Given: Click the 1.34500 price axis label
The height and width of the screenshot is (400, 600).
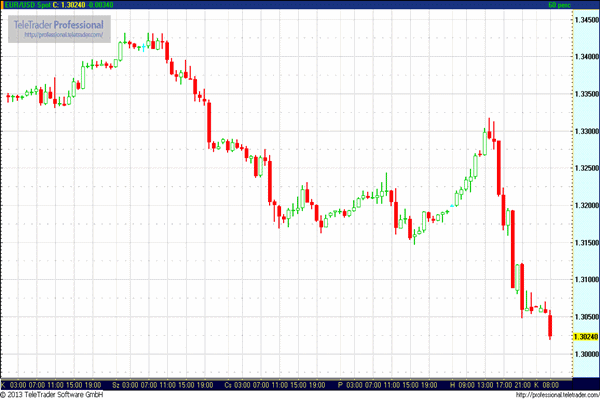Looking at the screenshot, I should tap(585, 19).
